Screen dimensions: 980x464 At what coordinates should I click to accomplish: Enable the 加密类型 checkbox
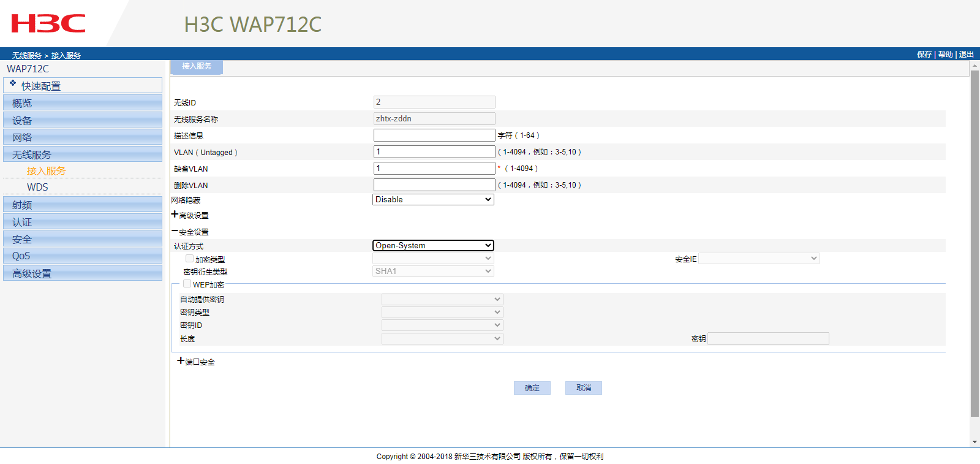pos(190,259)
